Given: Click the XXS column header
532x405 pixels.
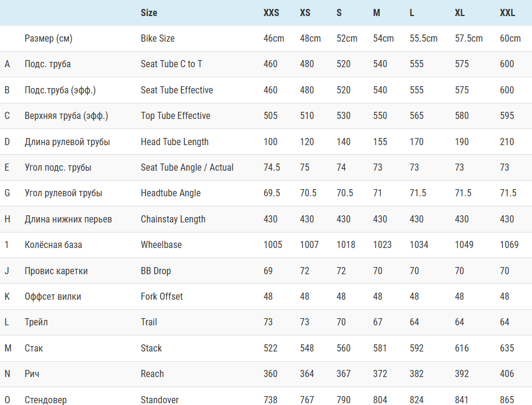Looking at the screenshot, I should pyautogui.click(x=271, y=12).
